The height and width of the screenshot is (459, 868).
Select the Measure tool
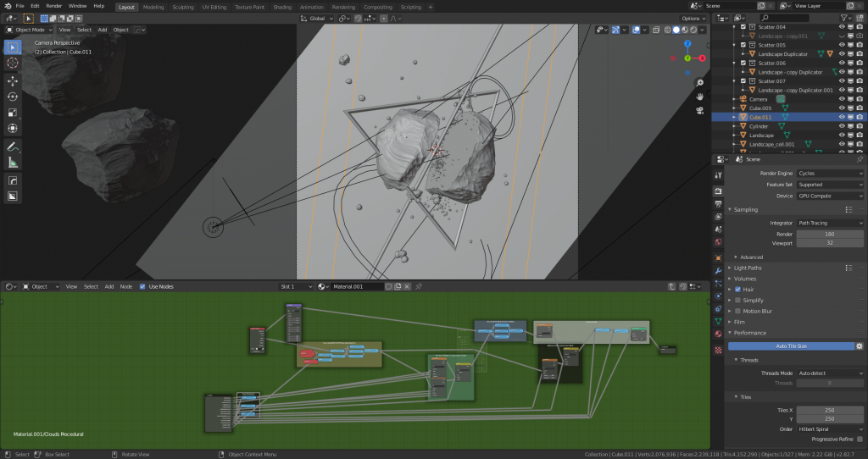[x=13, y=163]
